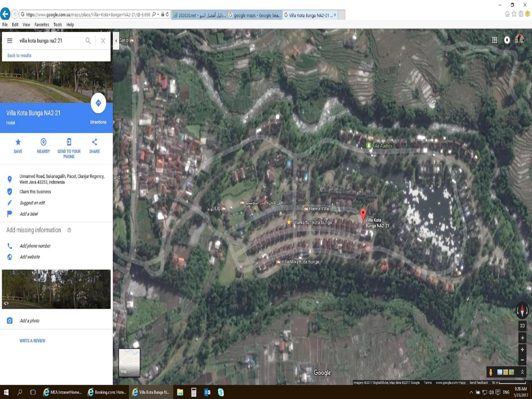The width and height of the screenshot is (532, 399).
Task: Open the Favorites menu
Action: [x=42, y=25]
